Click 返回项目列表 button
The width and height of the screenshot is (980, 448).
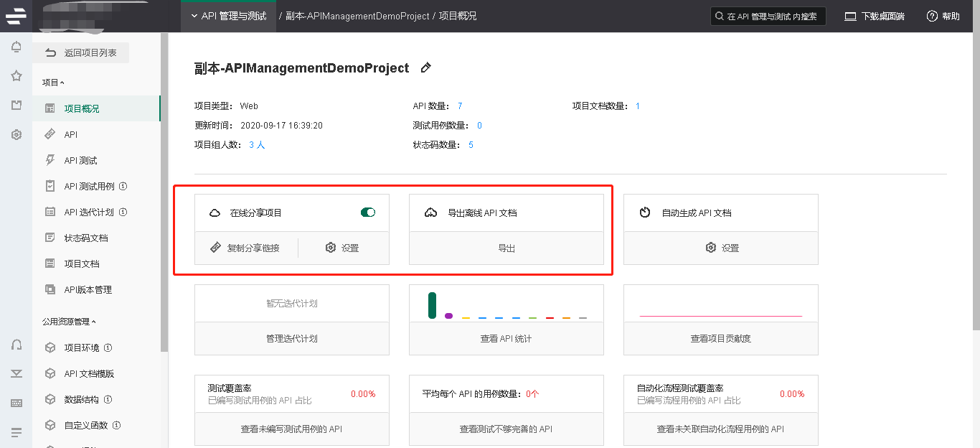click(81, 53)
